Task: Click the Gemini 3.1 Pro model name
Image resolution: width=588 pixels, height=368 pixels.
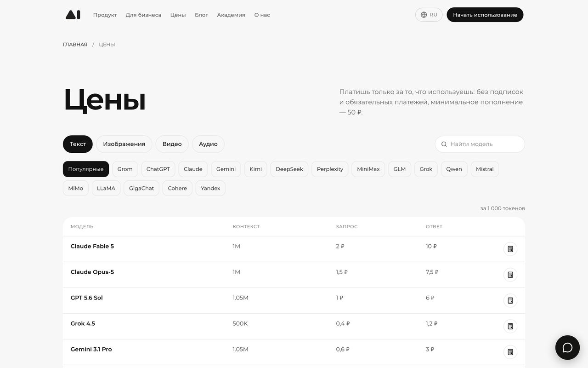Action: tap(91, 349)
